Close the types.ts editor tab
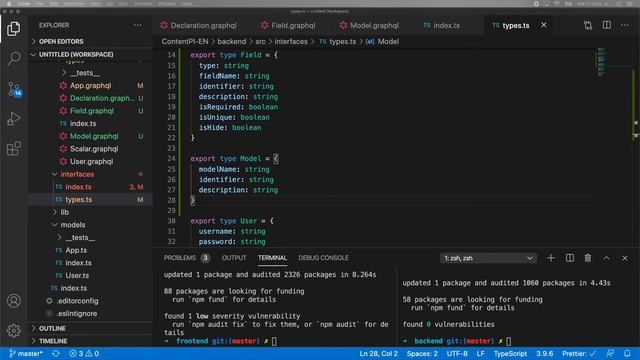This screenshot has width=640, height=360. point(544,25)
